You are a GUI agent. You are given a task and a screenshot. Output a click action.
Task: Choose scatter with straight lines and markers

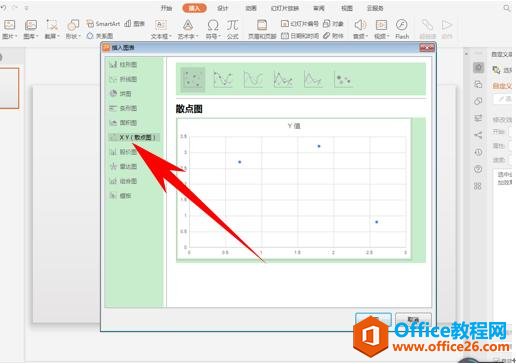pyautogui.click(x=283, y=80)
